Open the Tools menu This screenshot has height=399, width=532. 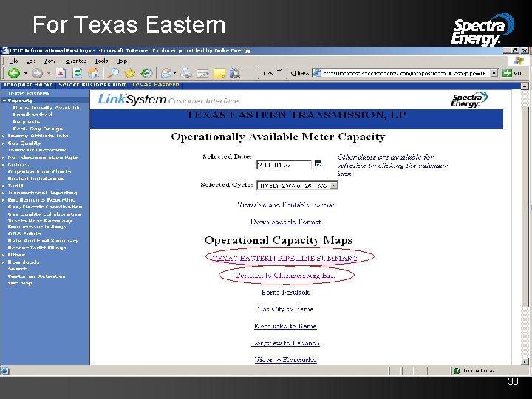tap(101, 61)
